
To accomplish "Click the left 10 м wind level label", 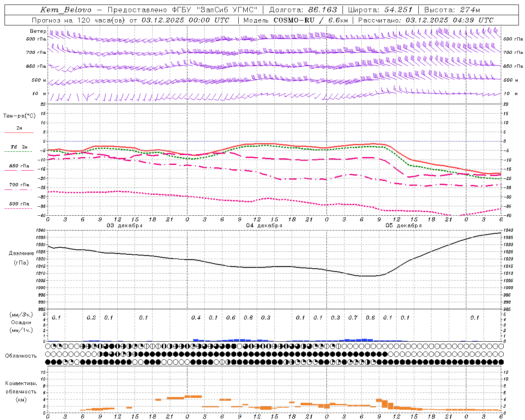I will pos(39,94).
